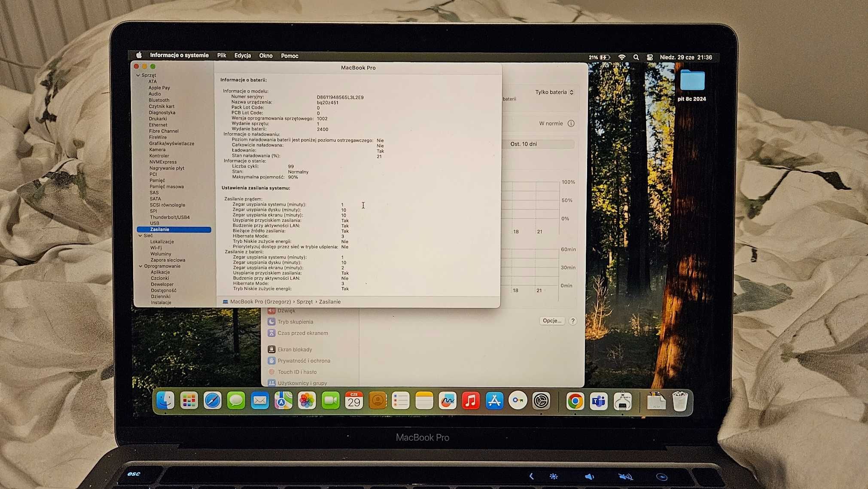Click the Wi-Fi icon in menu bar
The height and width of the screenshot is (489, 868).
(621, 57)
